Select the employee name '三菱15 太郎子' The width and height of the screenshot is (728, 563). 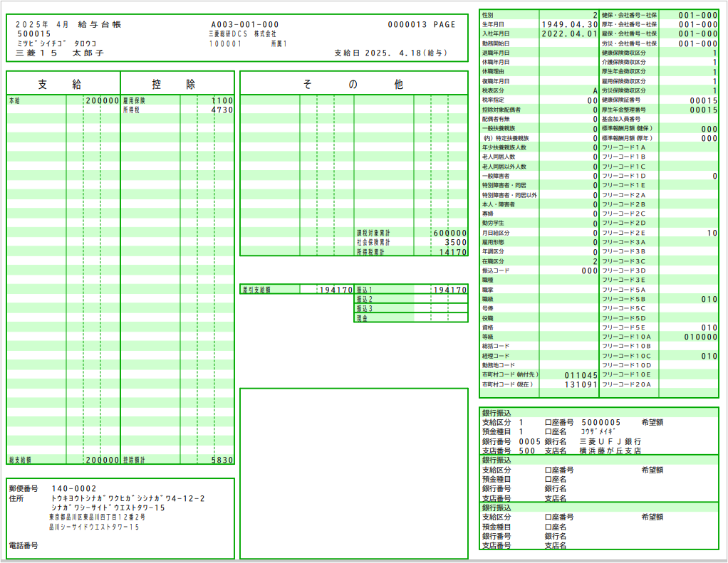[60, 53]
